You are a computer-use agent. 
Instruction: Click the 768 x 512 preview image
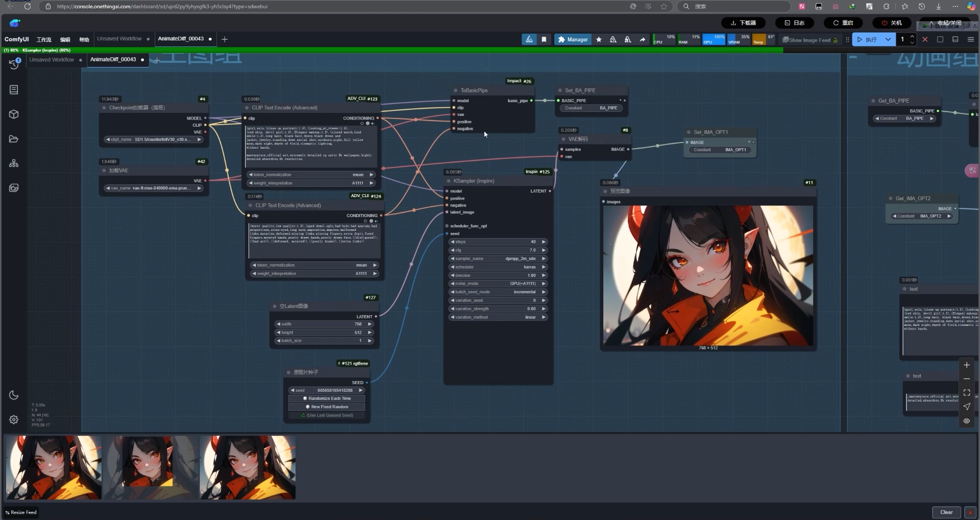point(708,276)
